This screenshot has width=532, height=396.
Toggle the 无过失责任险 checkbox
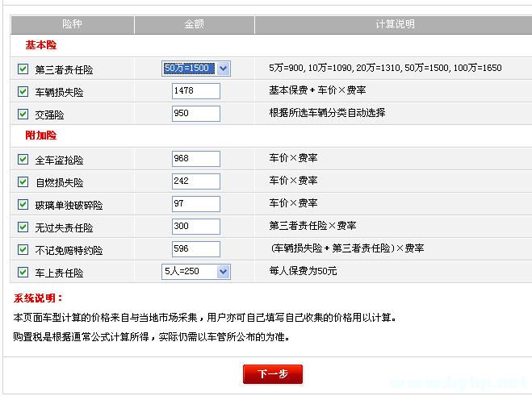23,227
